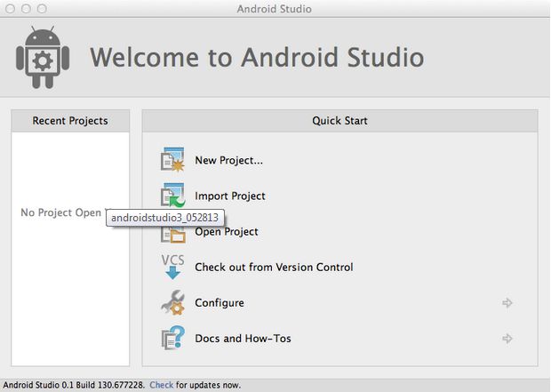The image size is (551, 392).
Task: Minimize the Android Studio window
Action: pos(26,8)
